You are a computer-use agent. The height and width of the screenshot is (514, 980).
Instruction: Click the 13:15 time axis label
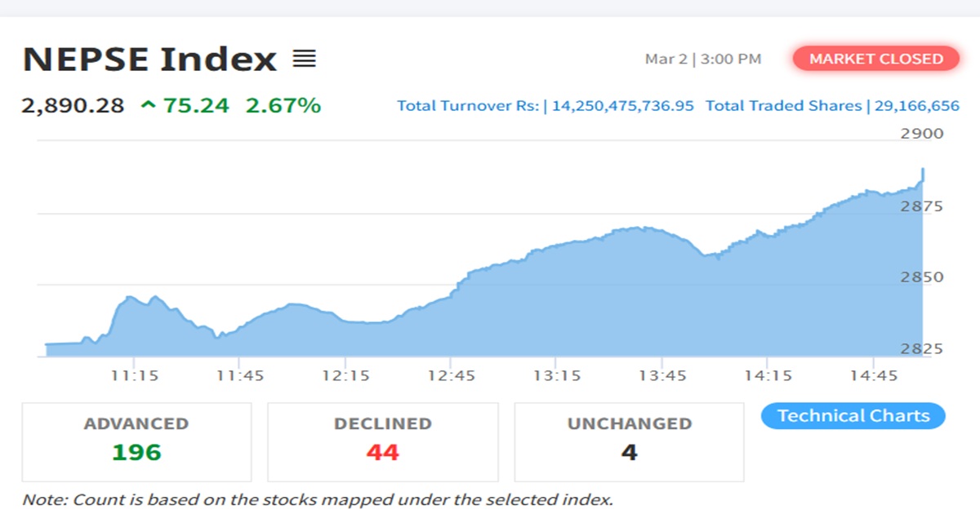click(557, 376)
